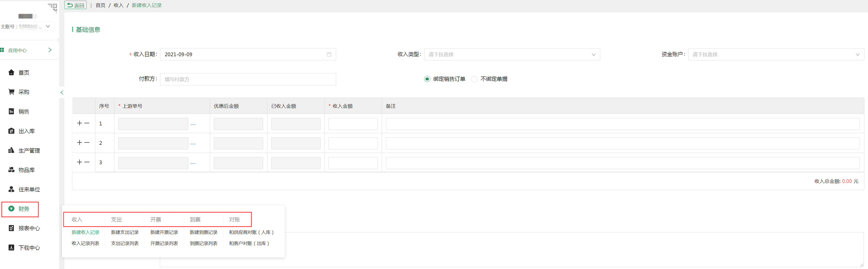Click the 返回 back button
The height and width of the screenshot is (269, 868).
pos(76,5)
